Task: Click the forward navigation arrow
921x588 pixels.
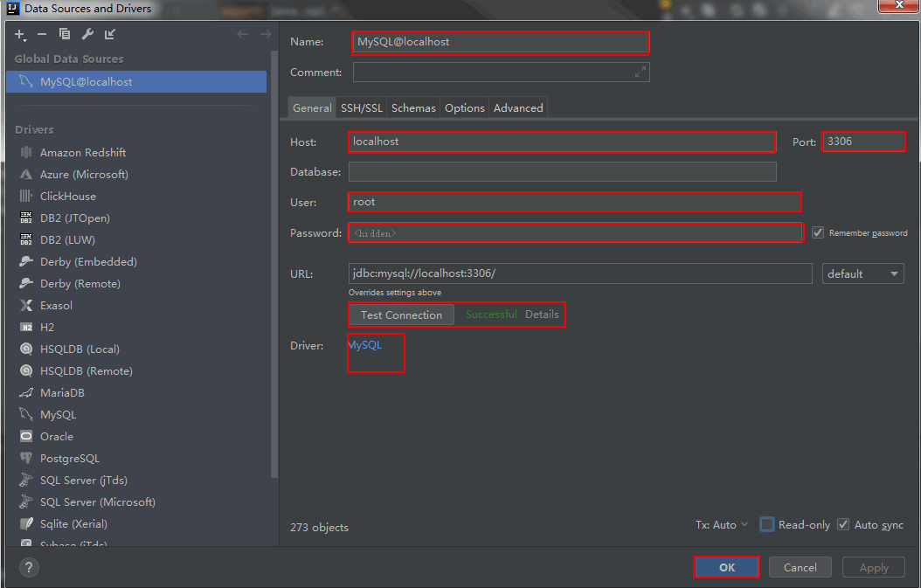Action: click(266, 34)
